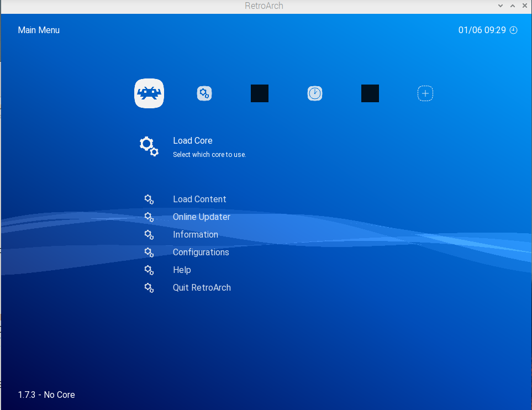The width and height of the screenshot is (532, 410).
Task: Open the window menu arrow in title bar
Action: 501,6
